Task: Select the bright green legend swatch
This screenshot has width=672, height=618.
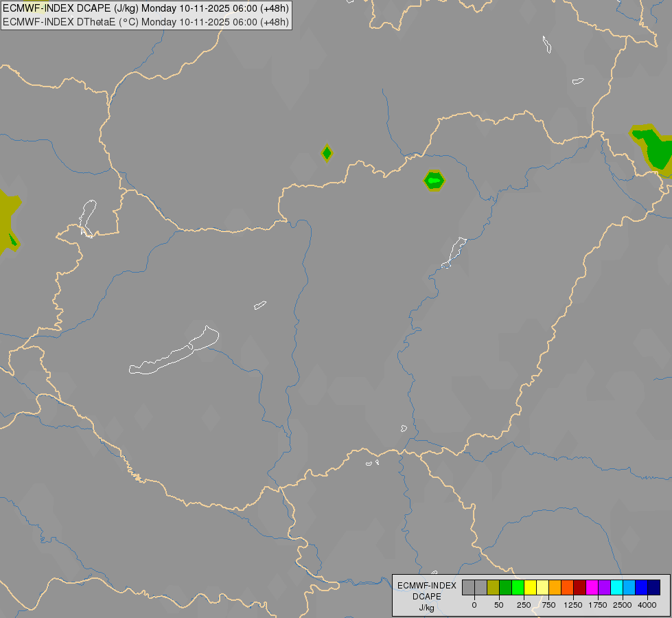Action: tap(518, 587)
